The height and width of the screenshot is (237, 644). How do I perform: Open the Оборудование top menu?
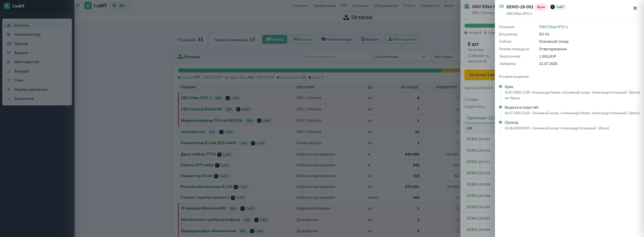coord(386,6)
